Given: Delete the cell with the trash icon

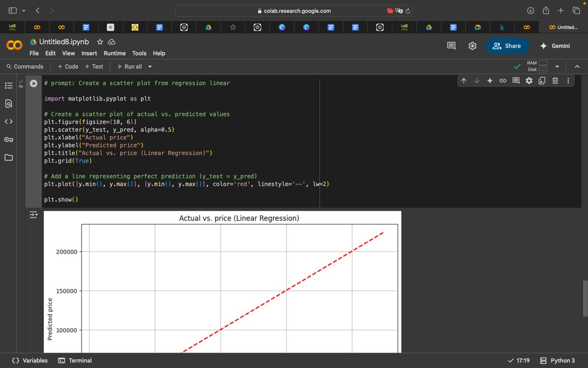Looking at the screenshot, I should (x=555, y=80).
